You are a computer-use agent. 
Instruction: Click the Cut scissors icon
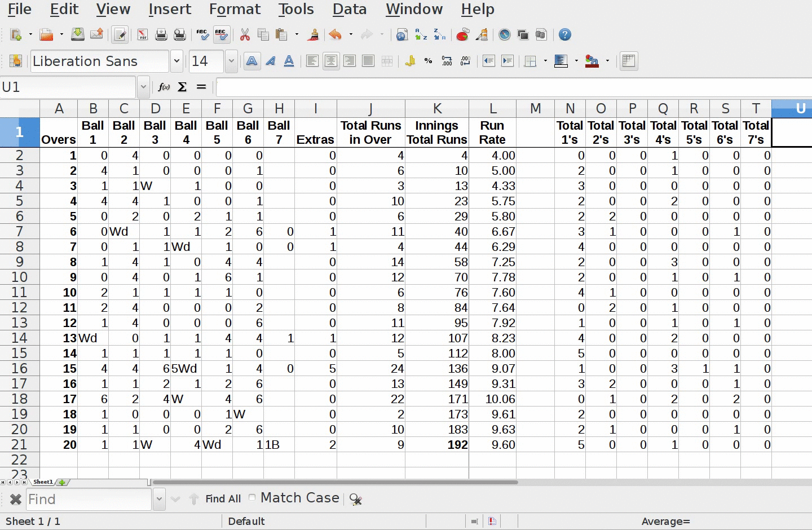click(x=245, y=35)
